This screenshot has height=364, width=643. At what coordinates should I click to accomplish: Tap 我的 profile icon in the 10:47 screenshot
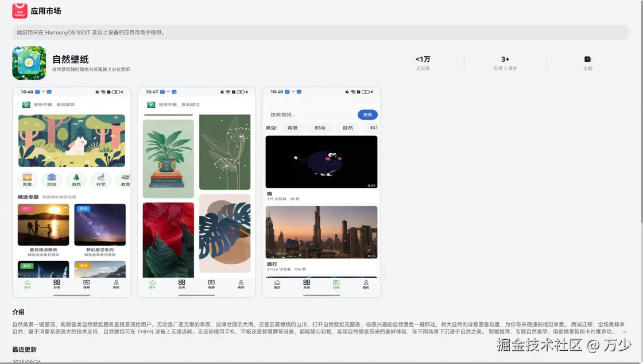point(241,282)
